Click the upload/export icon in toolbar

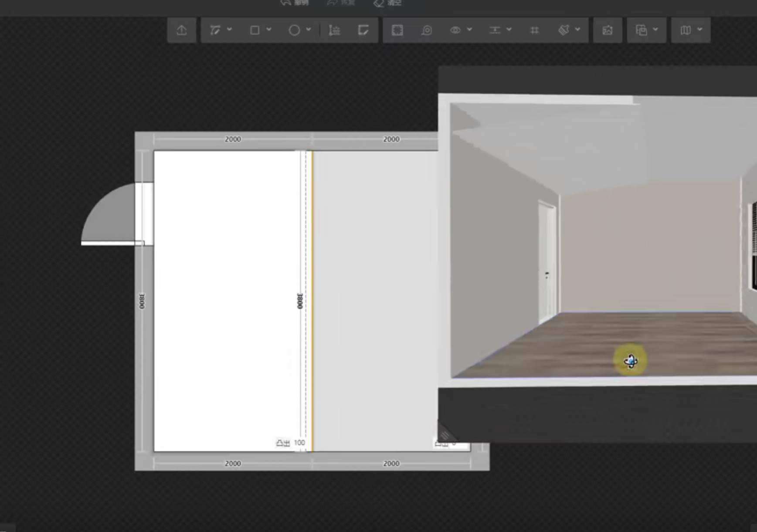click(x=182, y=30)
